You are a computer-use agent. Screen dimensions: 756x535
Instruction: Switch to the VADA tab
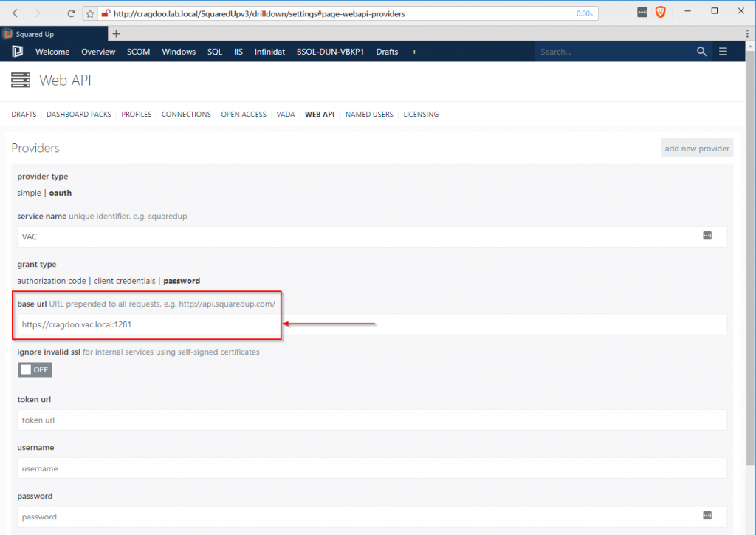click(x=286, y=115)
